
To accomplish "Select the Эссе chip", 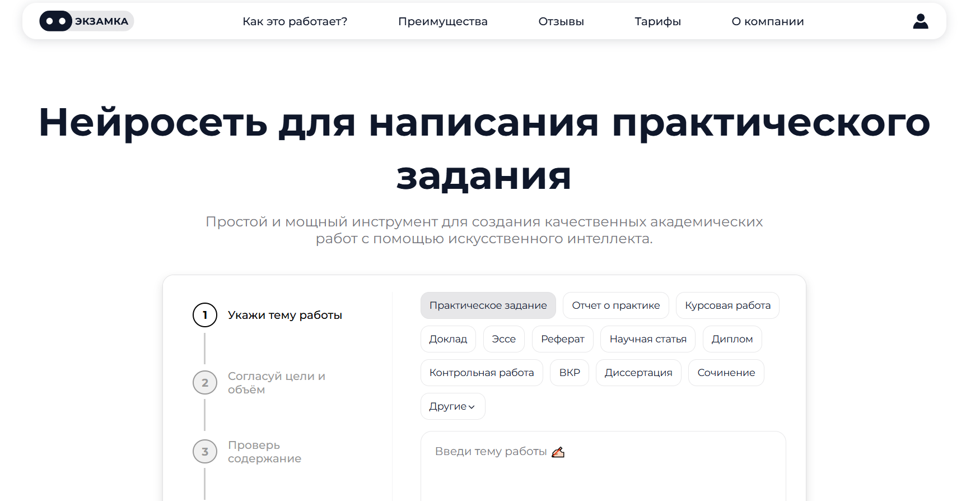I will [x=503, y=339].
